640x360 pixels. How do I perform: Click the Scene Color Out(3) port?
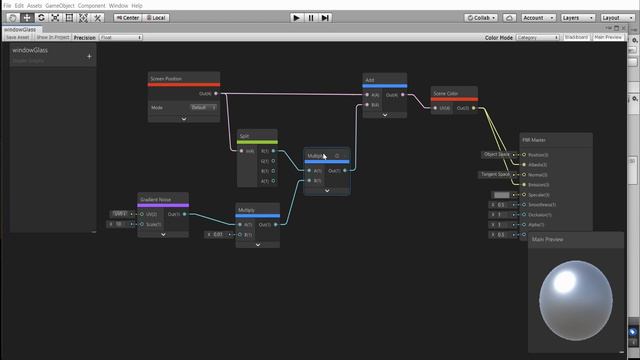point(473,108)
